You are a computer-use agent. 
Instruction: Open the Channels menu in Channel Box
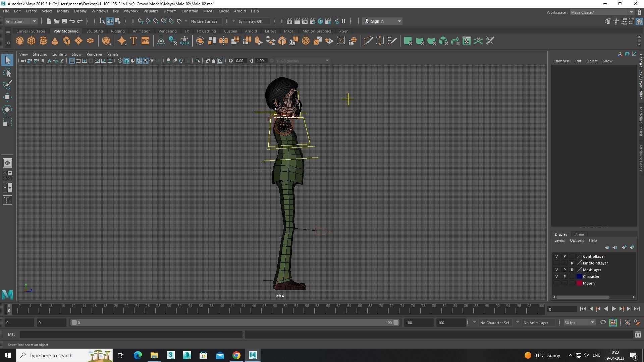(561, 61)
